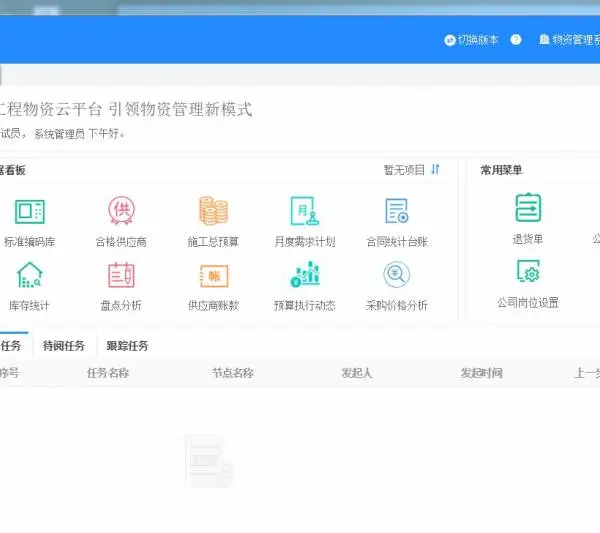Switch to the 待阅任务 tab
The height and width of the screenshot is (533, 600).
64,346
